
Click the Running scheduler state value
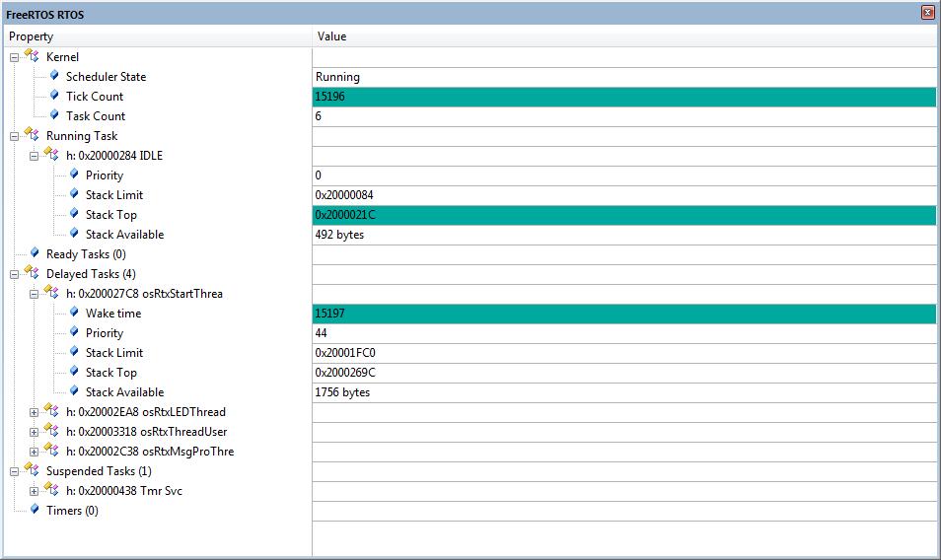(x=337, y=77)
